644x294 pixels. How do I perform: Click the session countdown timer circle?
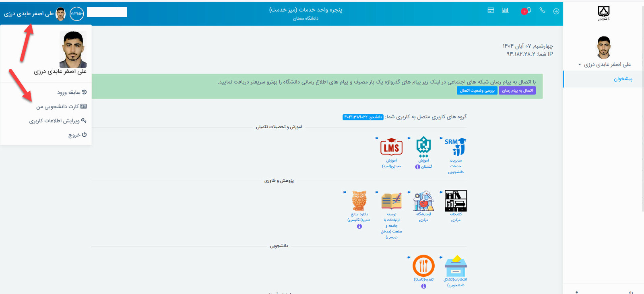pos(76,14)
